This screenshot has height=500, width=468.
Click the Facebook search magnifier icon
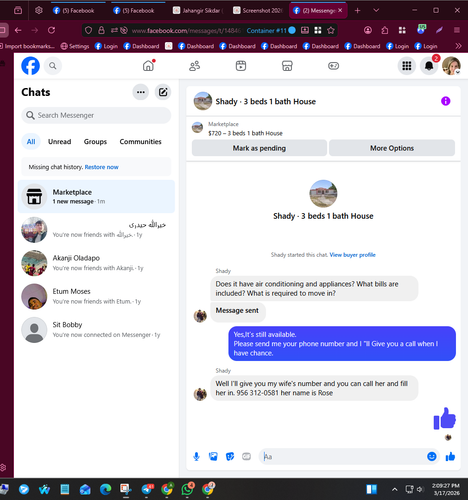pos(53,66)
